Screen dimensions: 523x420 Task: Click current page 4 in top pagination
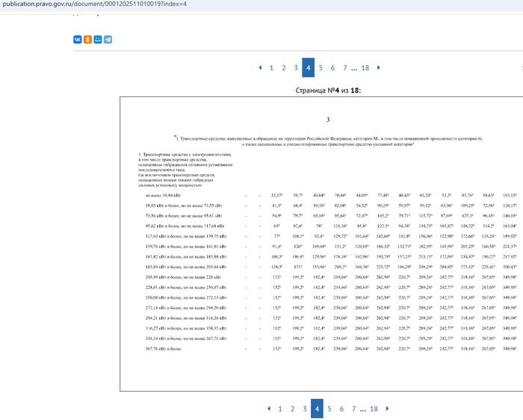point(308,68)
